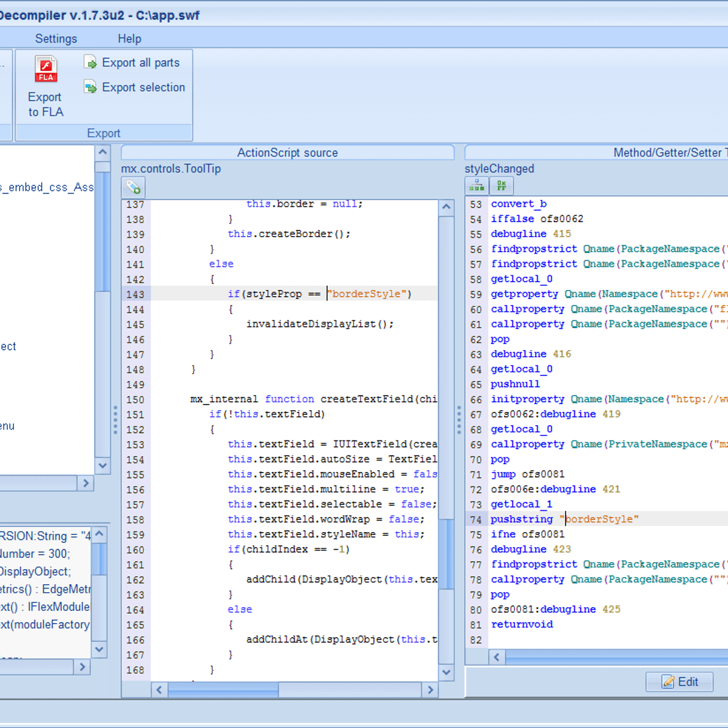Image resolution: width=728 pixels, height=728 pixels.
Task: Click up arrow of ActionScript source vertical scrollbar
Action: click(447, 207)
